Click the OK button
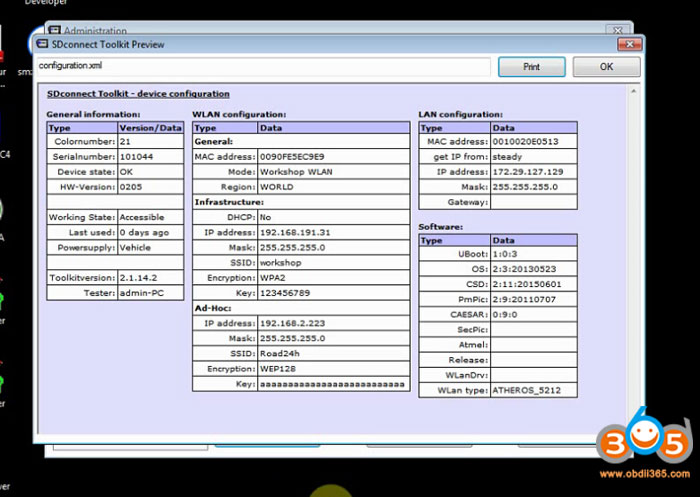 point(606,67)
